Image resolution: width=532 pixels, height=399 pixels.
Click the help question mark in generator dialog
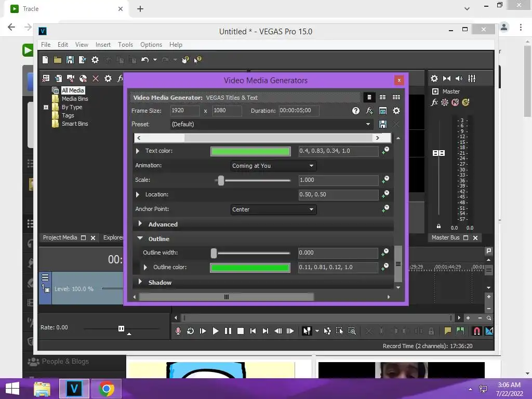pos(355,111)
